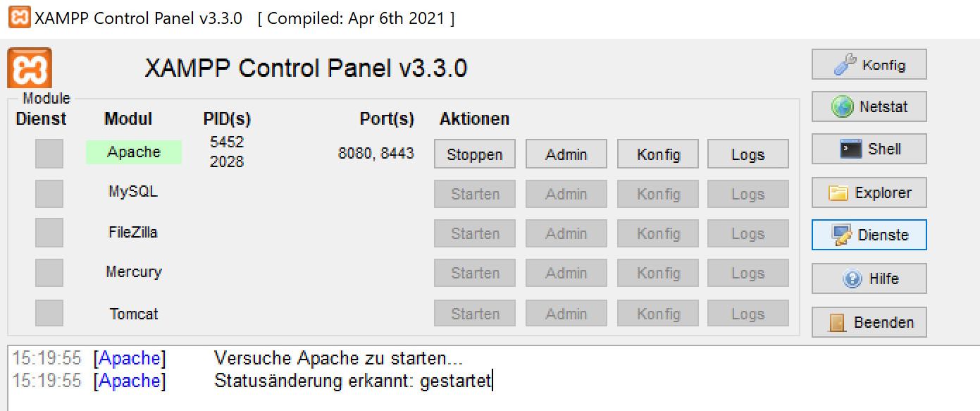The height and width of the screenshot is (411, 980).
Task: Open Apache Admin page
Action: point(566,154)
